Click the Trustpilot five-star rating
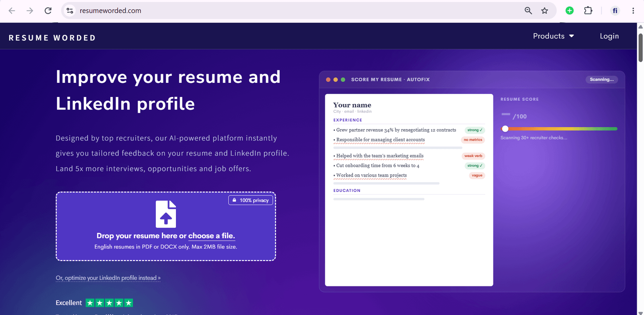The image size is (644, 315). pyautogui.click(x=109, y=303)
